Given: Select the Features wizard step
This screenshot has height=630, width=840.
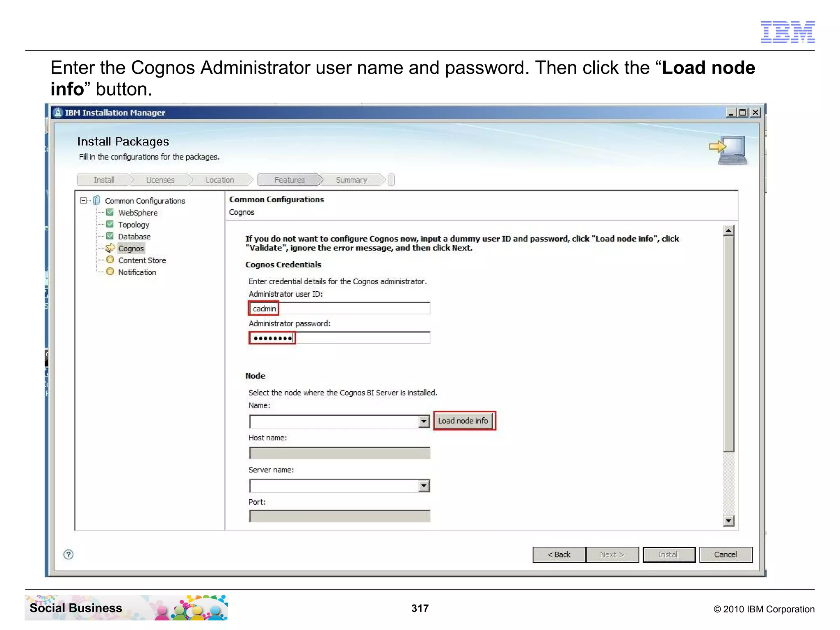Looking at the screenshot, I should pos(290,180).
